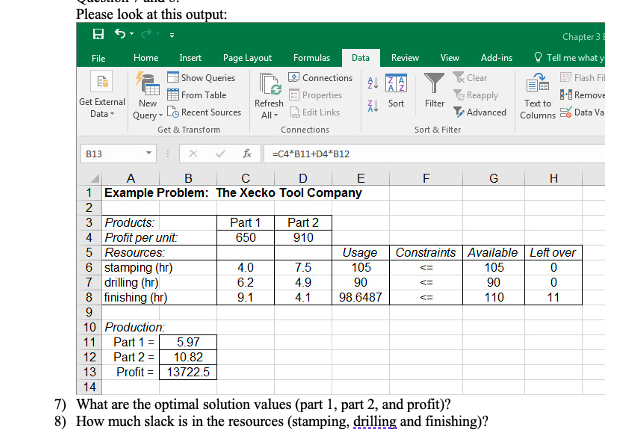Click Show Queries button
The width and height of the screenshot is (629, 442).
(x=201, y=77)
